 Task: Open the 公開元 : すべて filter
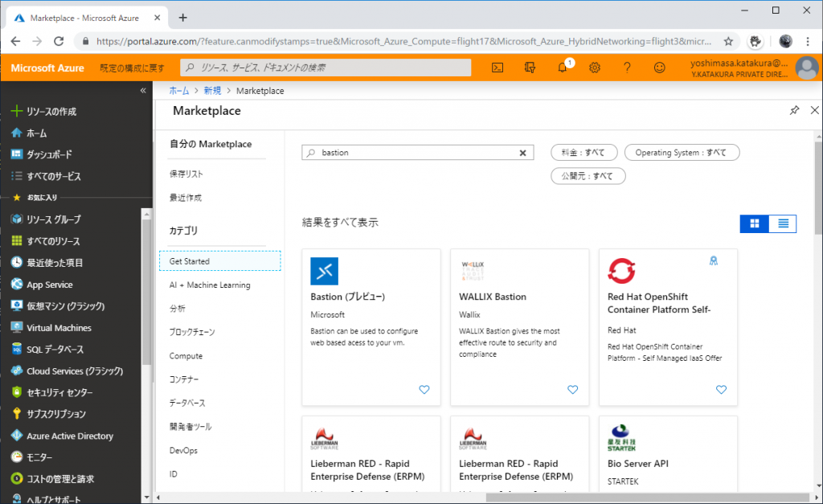pos(588,176)
